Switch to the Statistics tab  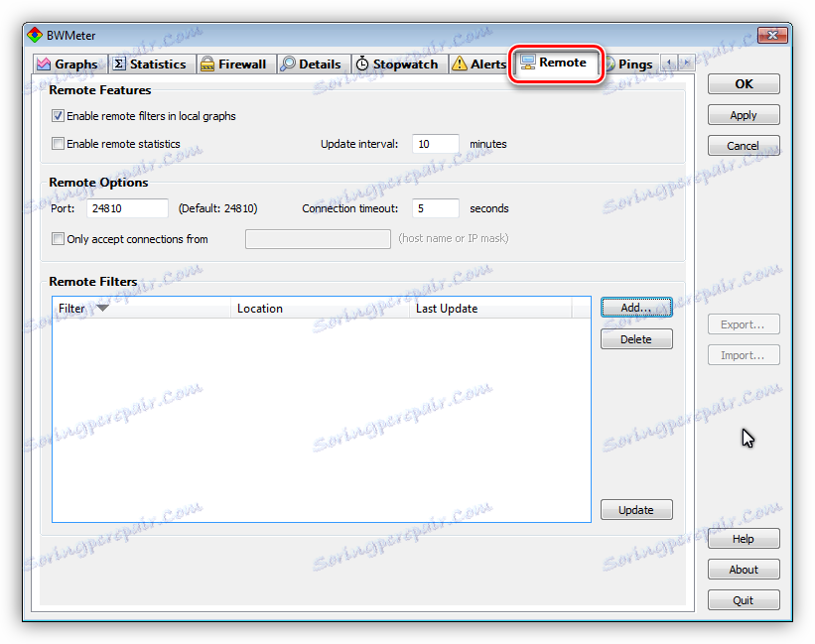[152, 64]
